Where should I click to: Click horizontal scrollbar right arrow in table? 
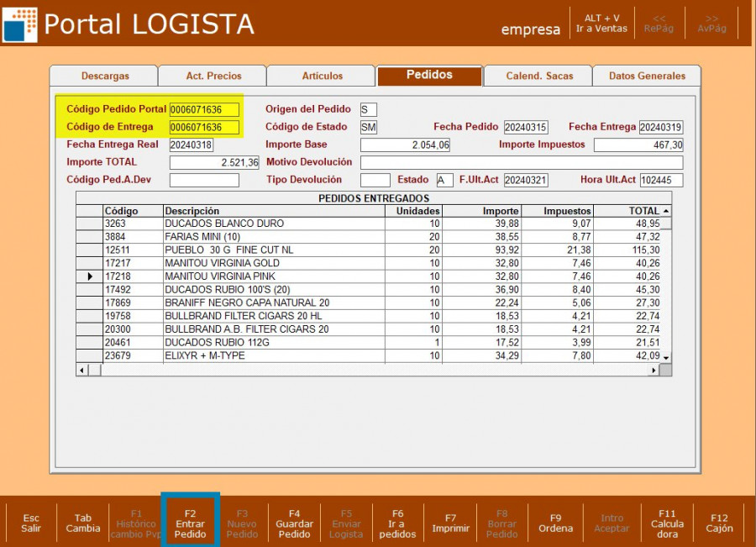[x=654, y=371]
